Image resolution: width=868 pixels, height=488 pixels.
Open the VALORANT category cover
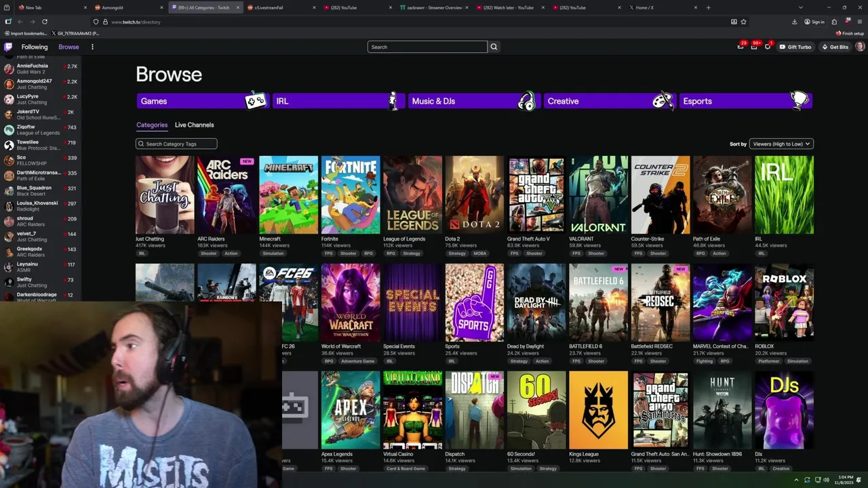point(598,195)
